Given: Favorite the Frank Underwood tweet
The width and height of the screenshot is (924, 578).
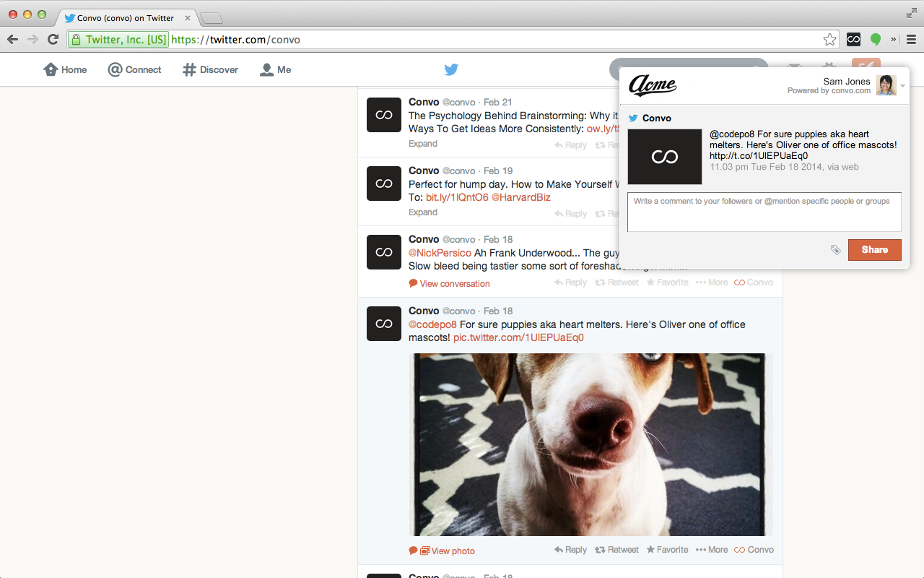Looking at the screenshot, I should tap(667, 282).
